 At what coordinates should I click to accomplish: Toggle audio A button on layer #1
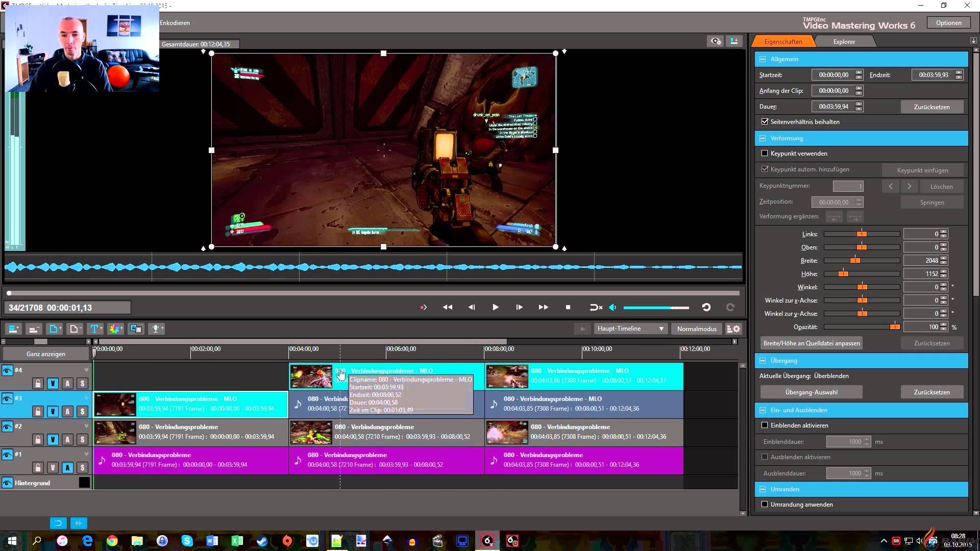[x=67, y=467]
